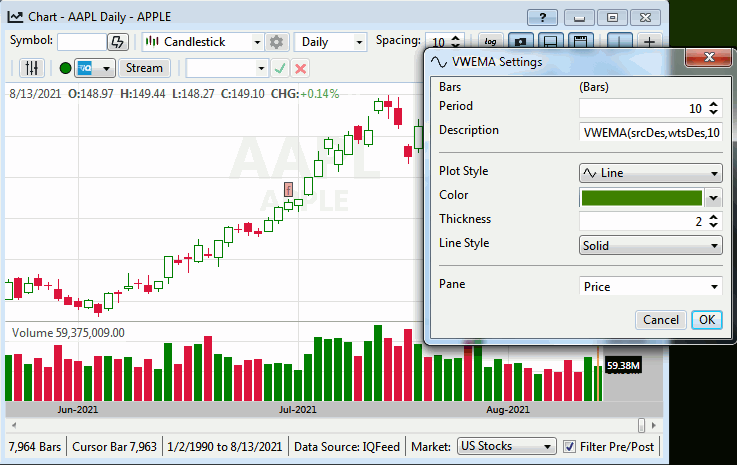Click the red X cancel icon

click(300, 68)
